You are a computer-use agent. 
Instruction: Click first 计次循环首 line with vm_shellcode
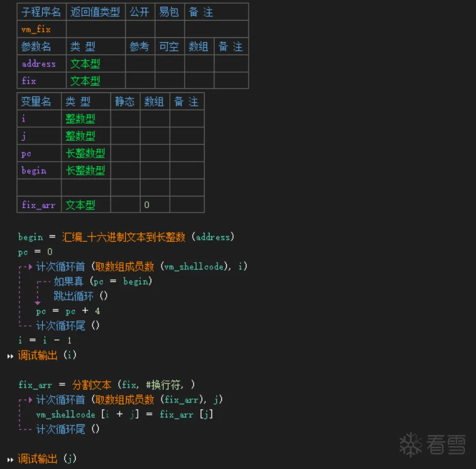pyautogui.click(x=142, y=267)
